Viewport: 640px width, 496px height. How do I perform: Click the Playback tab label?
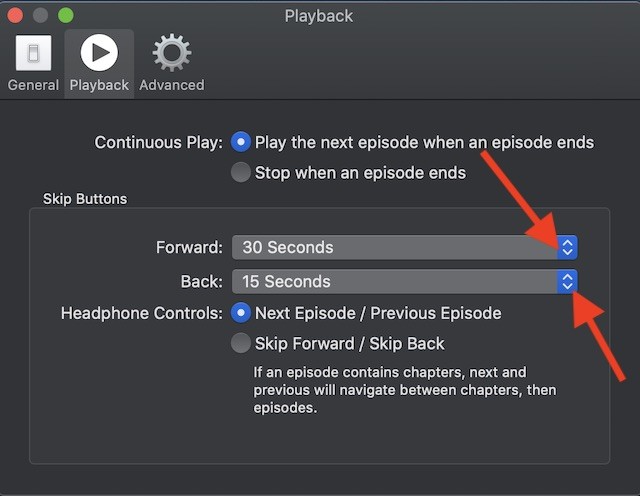coord(99,85)
